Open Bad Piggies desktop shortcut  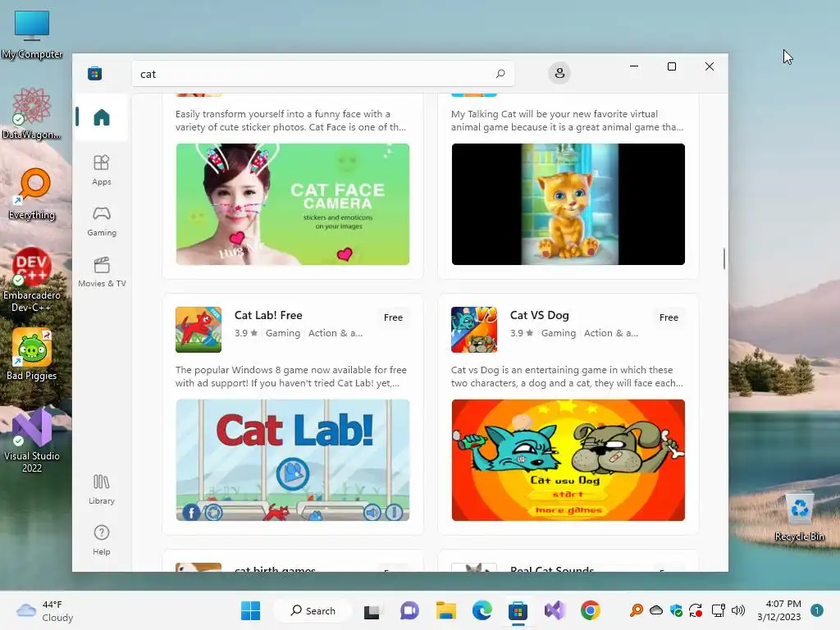(x=32, y=354)
